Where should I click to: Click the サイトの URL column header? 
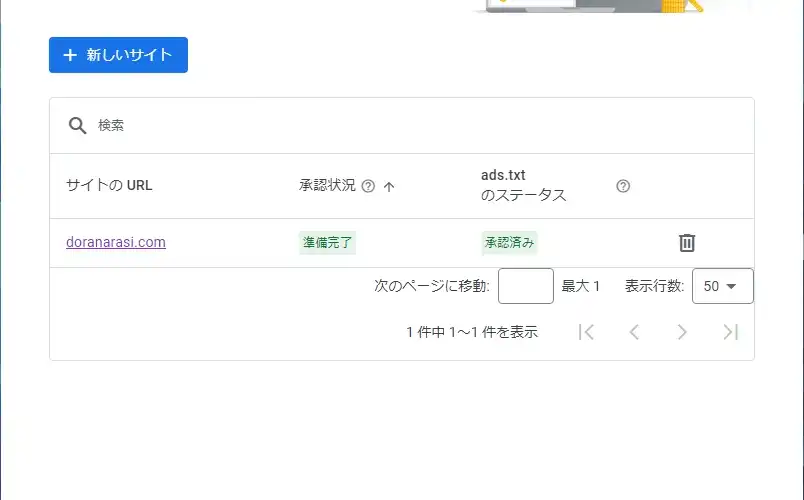[x=109, y=185]
